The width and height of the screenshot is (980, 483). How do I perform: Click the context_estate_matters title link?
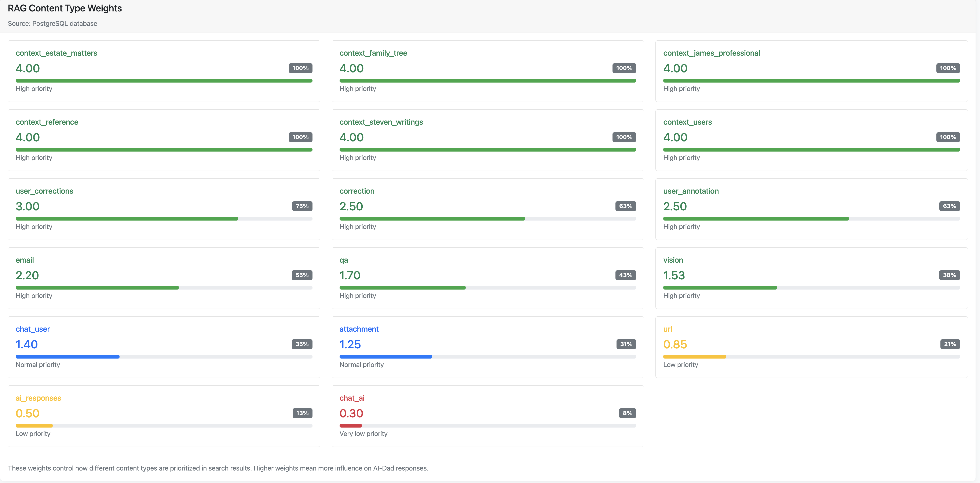point(56,53)
